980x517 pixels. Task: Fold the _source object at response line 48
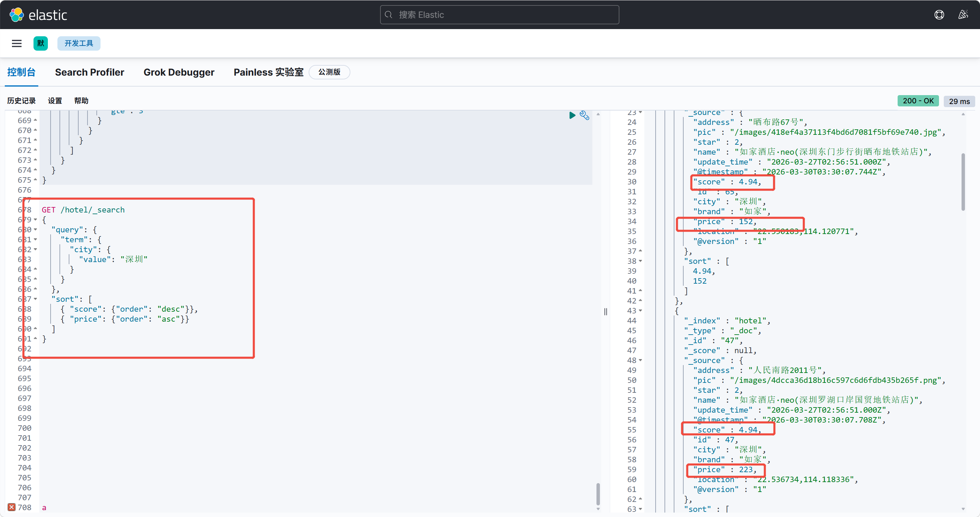[x=640, y=360]
